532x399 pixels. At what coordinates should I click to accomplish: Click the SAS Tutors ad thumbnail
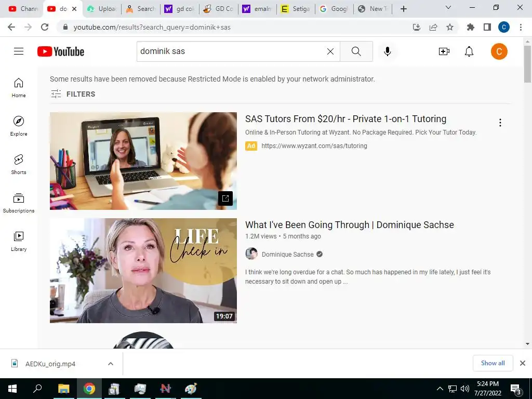point(143,161)
